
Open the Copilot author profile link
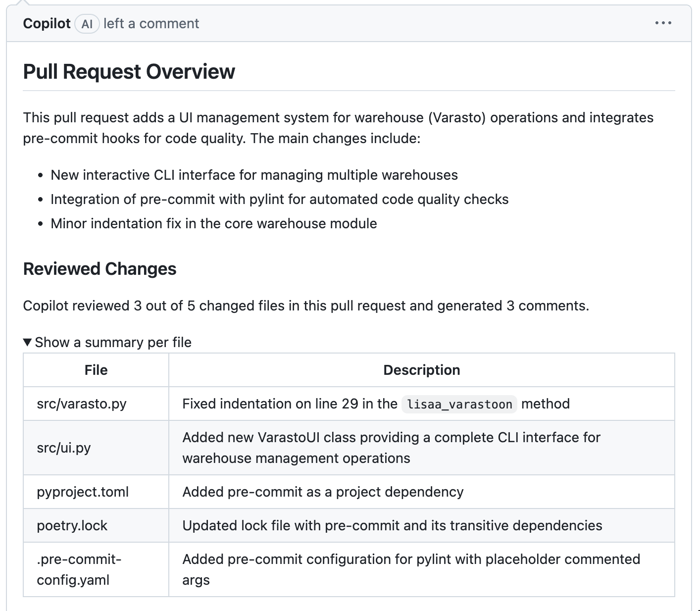(47, 24)
